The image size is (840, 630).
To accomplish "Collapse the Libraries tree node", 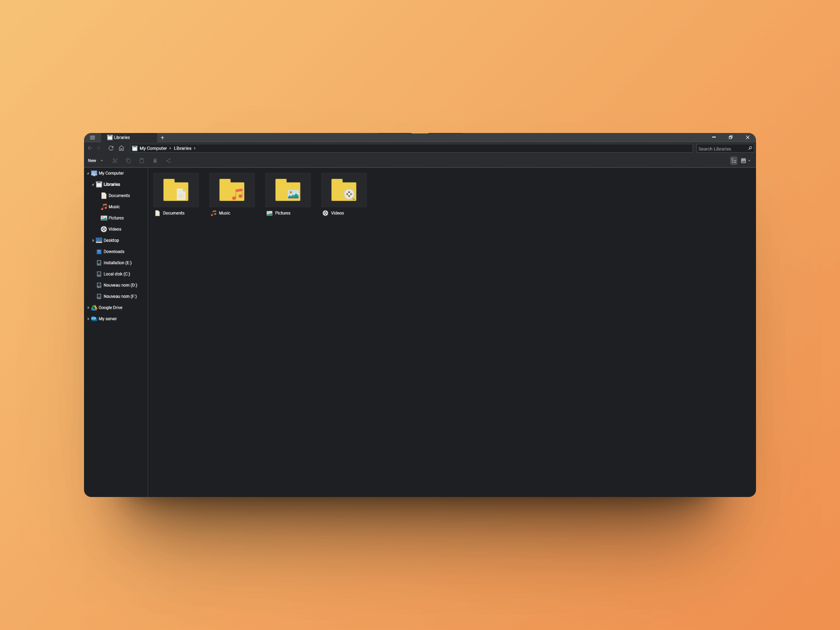I will click(93, 185).
